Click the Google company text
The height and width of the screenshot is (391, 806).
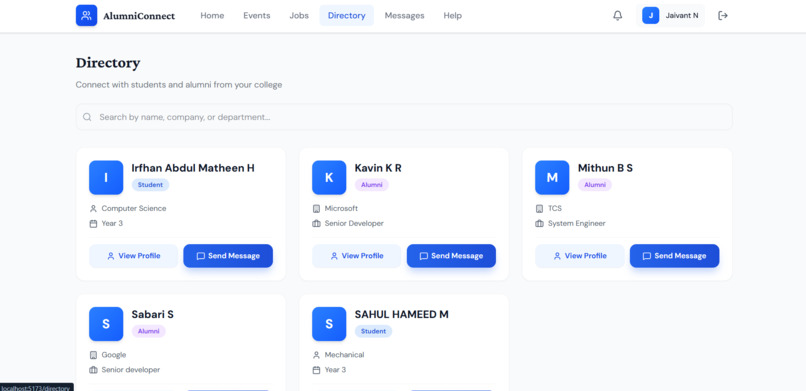point(114,355)
